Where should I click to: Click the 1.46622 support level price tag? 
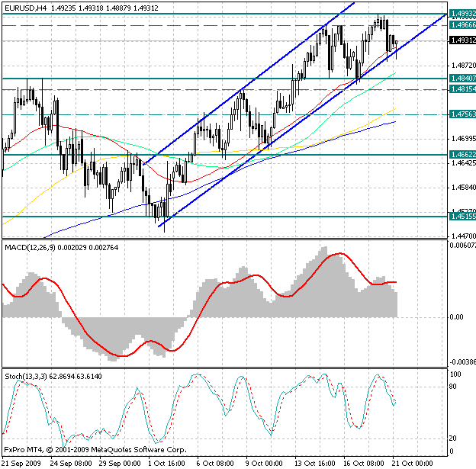click(x=462, y=154)
